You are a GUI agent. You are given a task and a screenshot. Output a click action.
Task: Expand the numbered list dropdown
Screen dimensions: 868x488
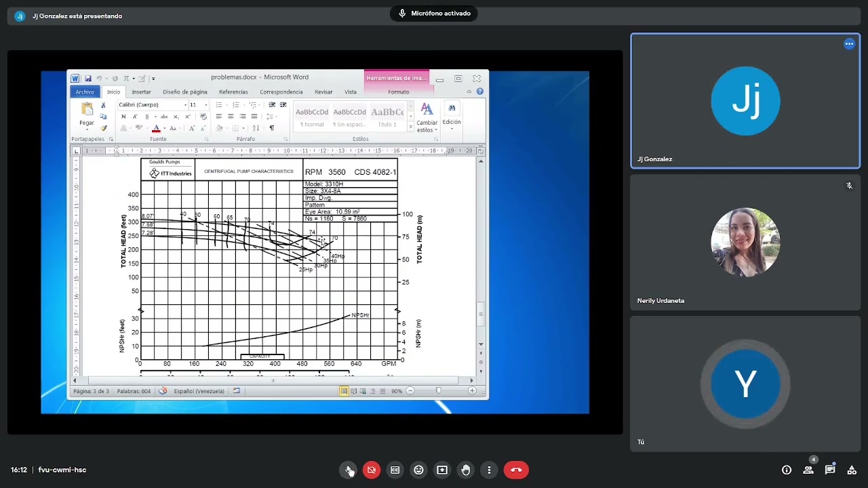click(244, 105)
